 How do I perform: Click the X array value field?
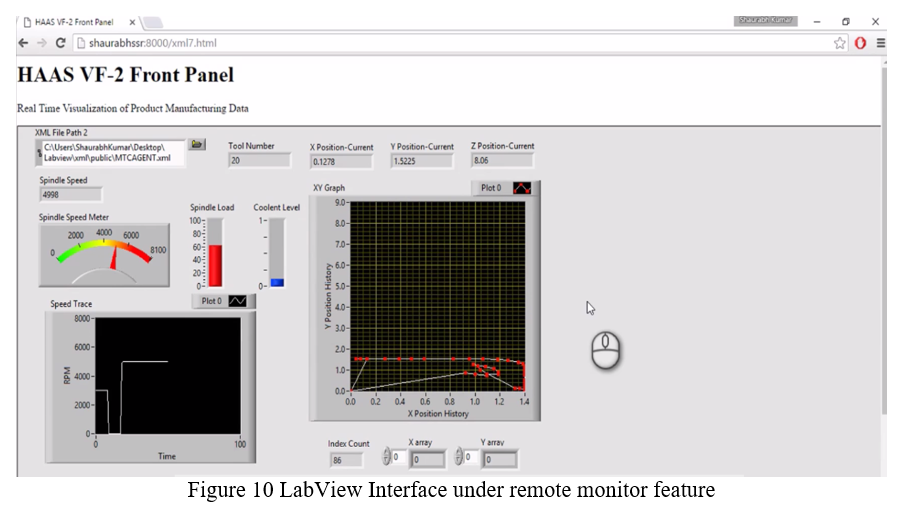(427, 460)
